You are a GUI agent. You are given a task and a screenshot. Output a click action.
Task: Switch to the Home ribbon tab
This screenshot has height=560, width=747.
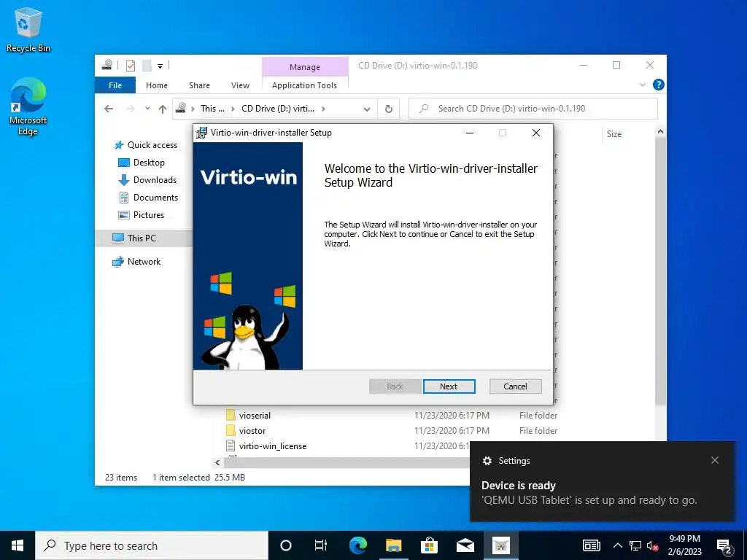point(157,85)
